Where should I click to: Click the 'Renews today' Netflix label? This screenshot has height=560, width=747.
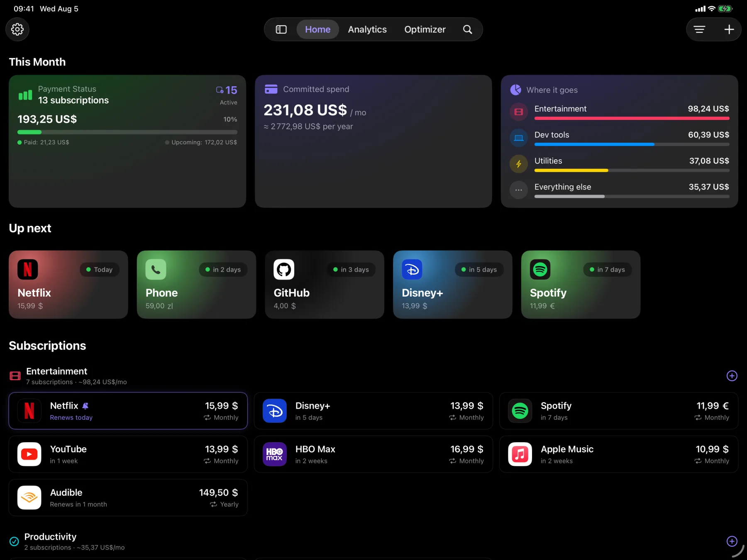[71, 418]
